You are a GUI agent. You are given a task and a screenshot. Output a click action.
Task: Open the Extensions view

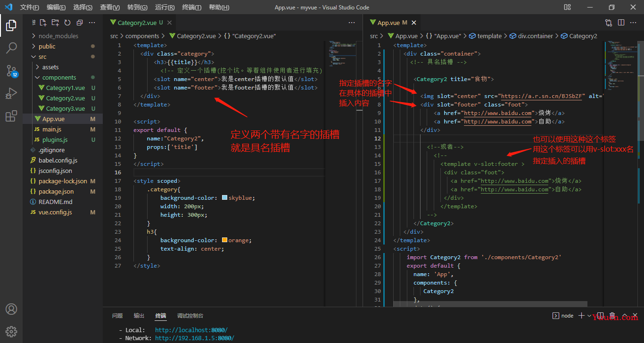pos(11,116)
